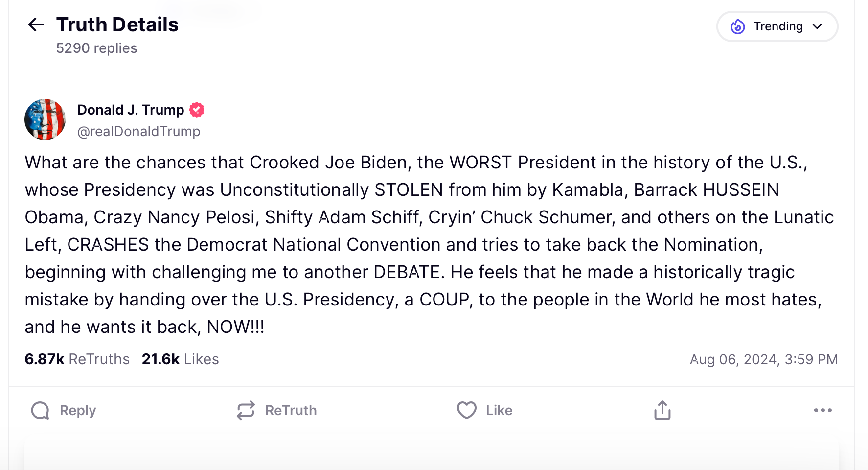View the 6.87k ReTruths list

click(x=77, y=359)
